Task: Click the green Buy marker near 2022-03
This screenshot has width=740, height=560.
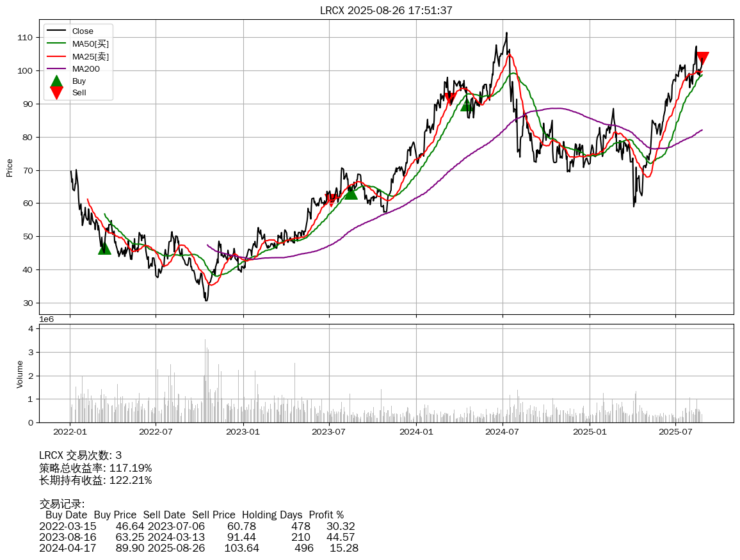Action: click(104, 248)
